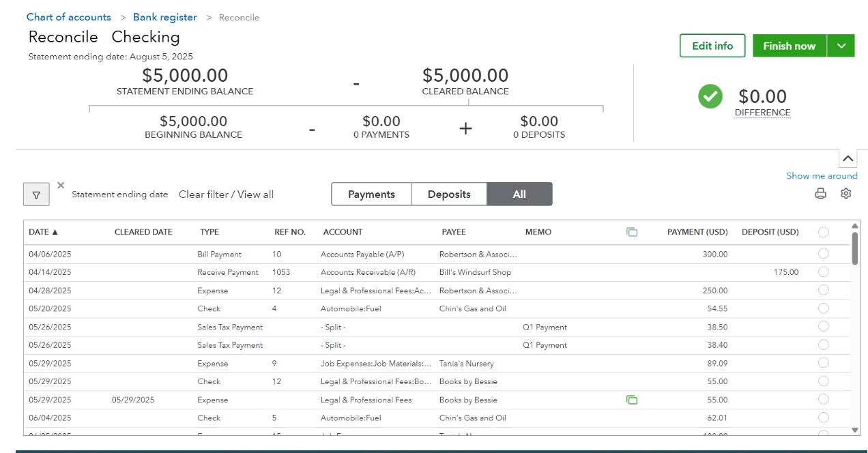Click the green difference checkmark icon
Image resolution: width=868 pixels, height=453 pixels.
tap(710, 96)
